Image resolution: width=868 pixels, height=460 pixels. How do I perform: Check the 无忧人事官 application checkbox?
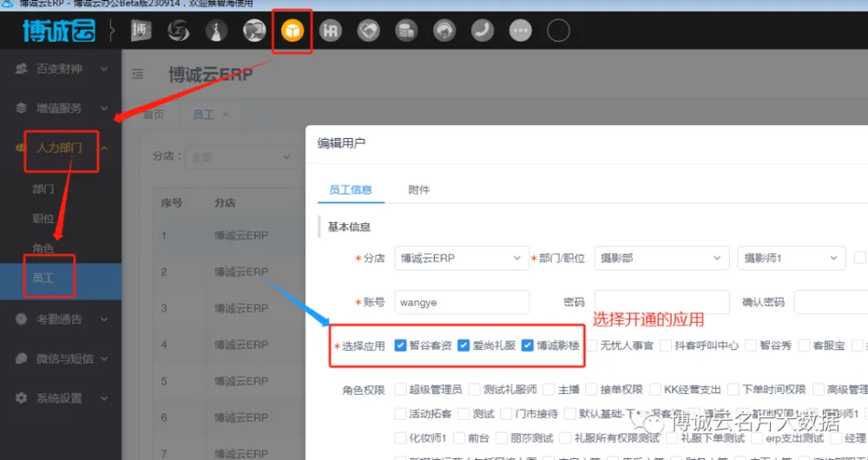[x=592, y=345]
